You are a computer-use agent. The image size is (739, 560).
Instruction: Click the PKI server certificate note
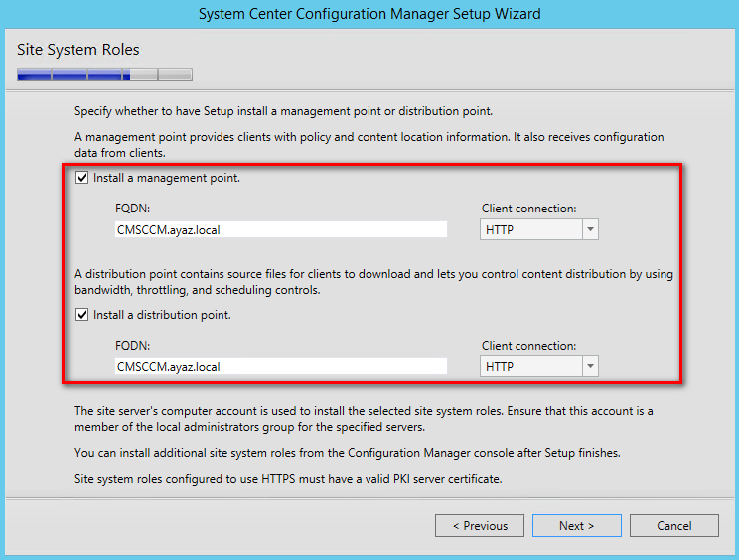click(288, 479)
